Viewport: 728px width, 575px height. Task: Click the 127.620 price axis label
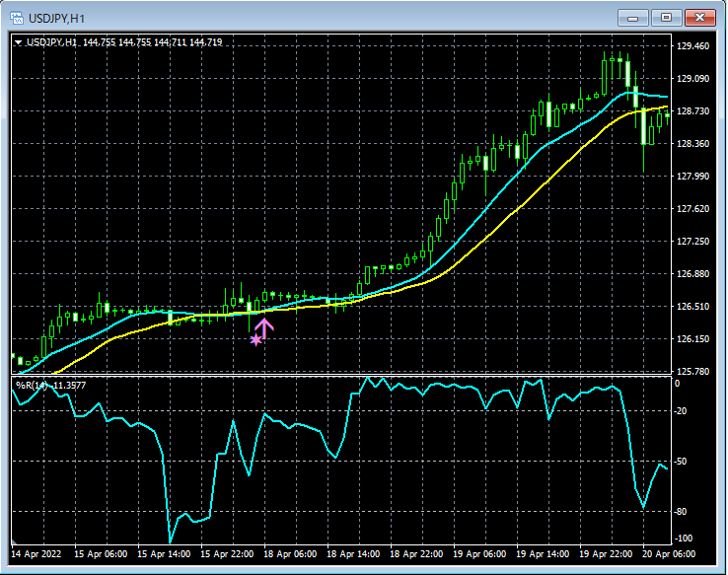click(x=692, y=208)
